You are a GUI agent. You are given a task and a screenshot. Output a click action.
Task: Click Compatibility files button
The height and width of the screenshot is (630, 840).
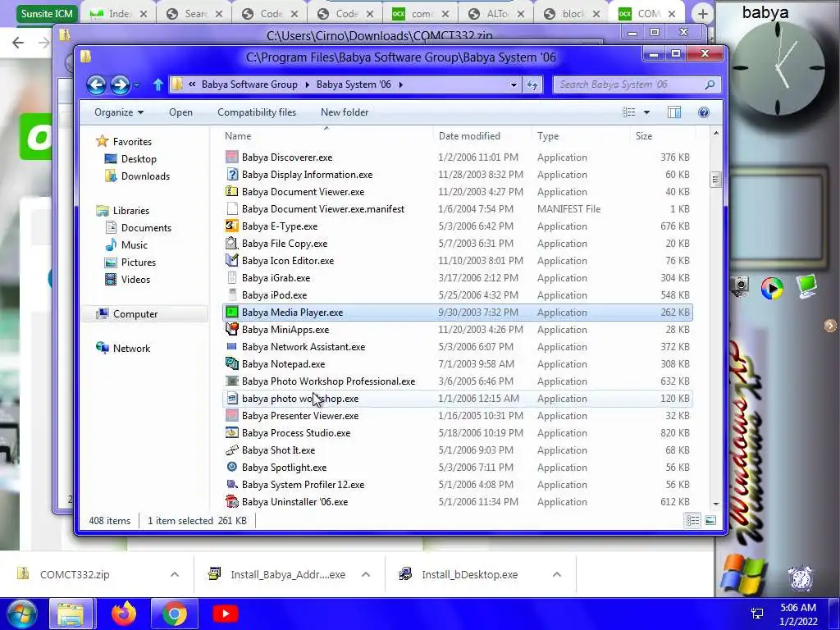(257, 112)
